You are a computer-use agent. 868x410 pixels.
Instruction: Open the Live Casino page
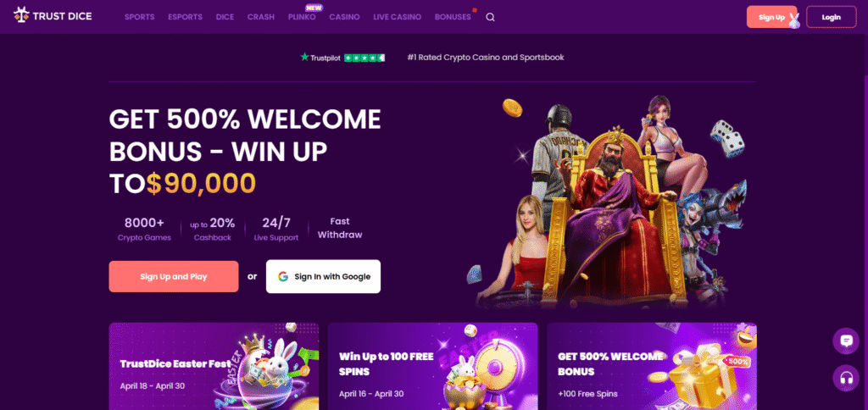[x=397, y=17]
